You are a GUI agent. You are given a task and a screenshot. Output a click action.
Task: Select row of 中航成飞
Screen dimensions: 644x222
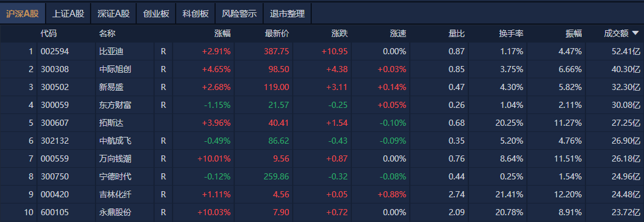coord(322,141)
